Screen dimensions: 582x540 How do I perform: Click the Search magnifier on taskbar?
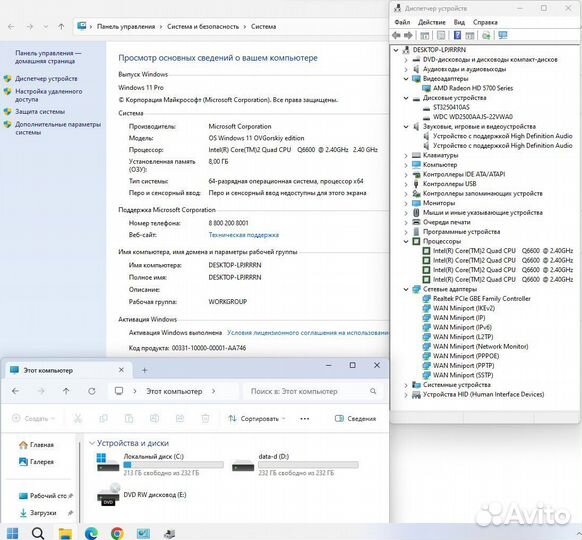pos(38,533)
